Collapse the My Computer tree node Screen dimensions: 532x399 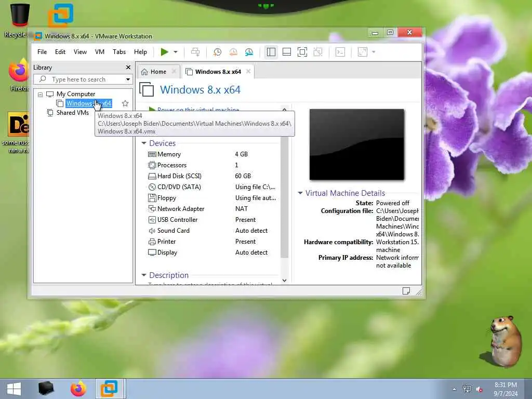tap(40, 95)
